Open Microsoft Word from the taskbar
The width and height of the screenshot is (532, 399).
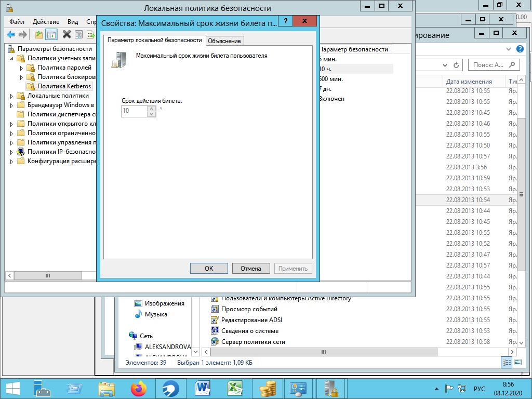pos(202,388)
